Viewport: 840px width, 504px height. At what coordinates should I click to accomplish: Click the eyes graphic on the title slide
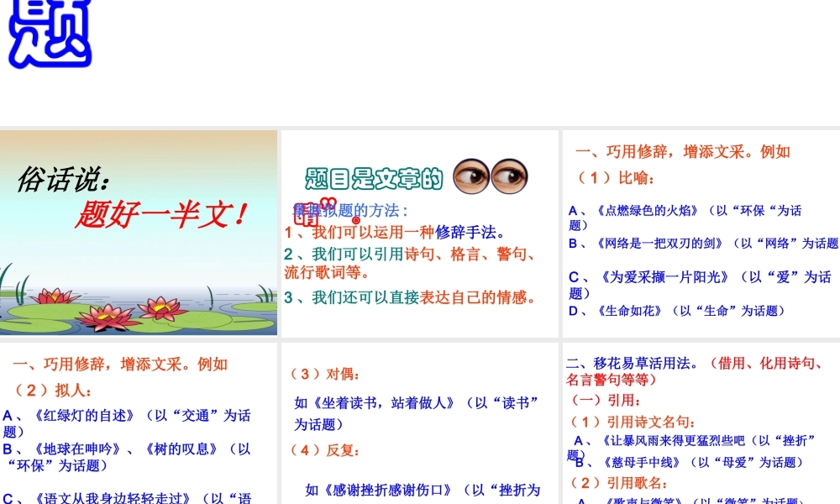click(x=493, y=175)
